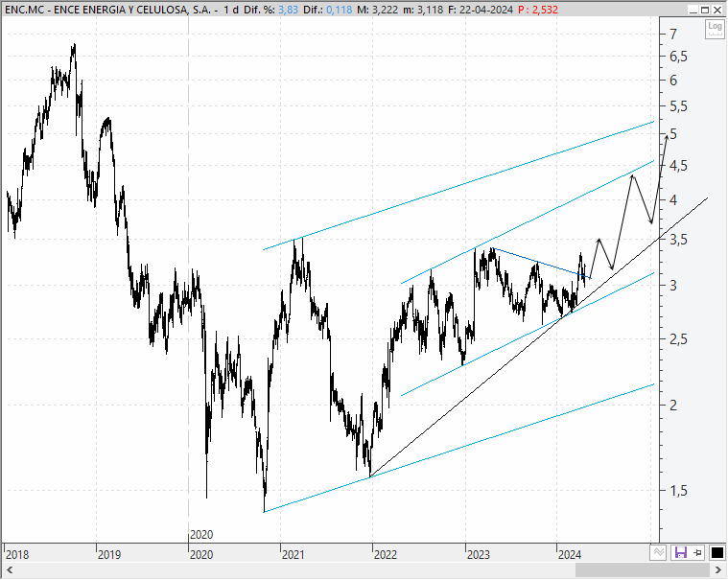The height and width of the screenshot is (580, 728).
Task: Click the 4,5 price axis label
Action: pyautogui.click(x=678, y=166)
